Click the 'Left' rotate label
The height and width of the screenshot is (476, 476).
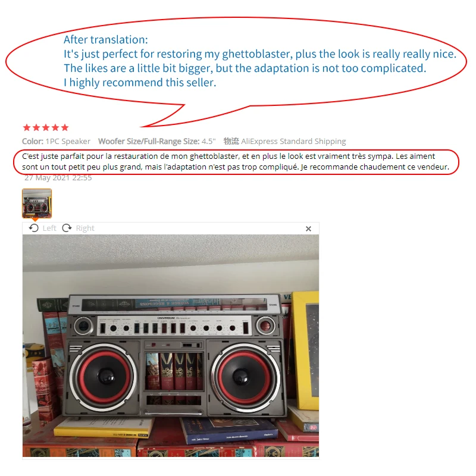[x=49, y=228]
